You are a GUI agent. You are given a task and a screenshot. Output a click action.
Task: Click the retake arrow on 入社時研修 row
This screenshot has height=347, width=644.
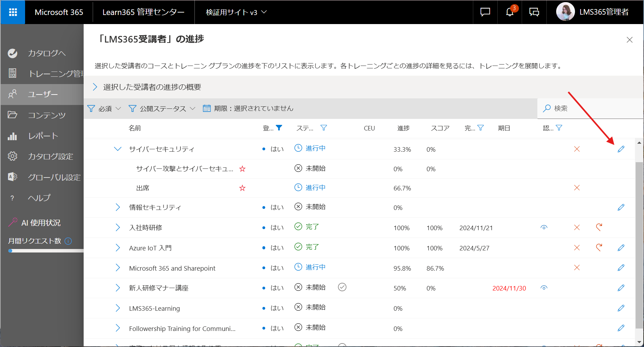599,227
